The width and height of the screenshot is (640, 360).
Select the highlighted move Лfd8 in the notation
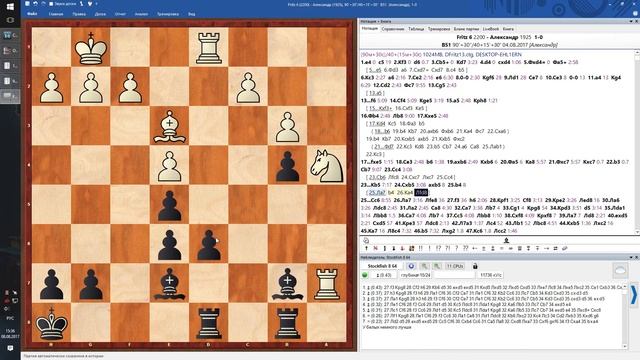[x=421, y=193]
